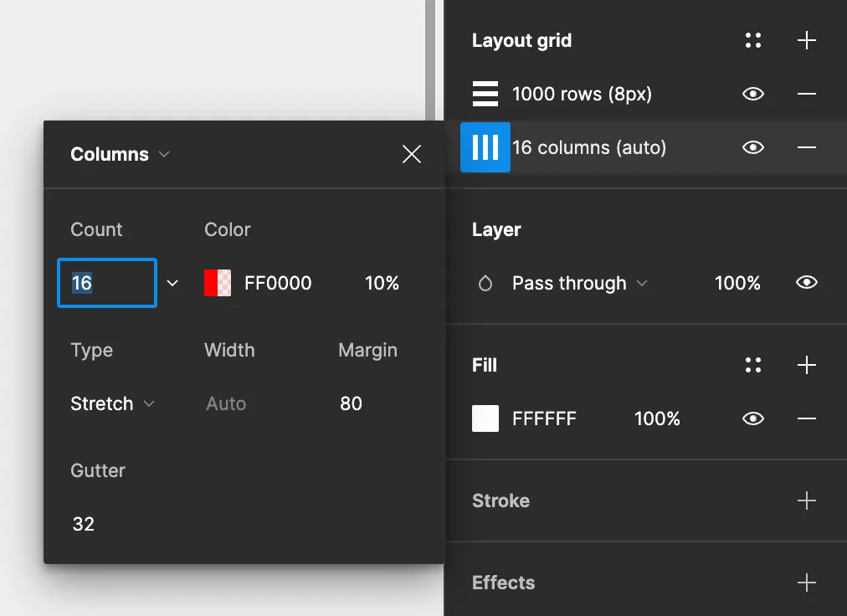Toggle layer visibility eye icon
Screen dimensions: 847x616
pyautogui.click(x=807, y=283)
